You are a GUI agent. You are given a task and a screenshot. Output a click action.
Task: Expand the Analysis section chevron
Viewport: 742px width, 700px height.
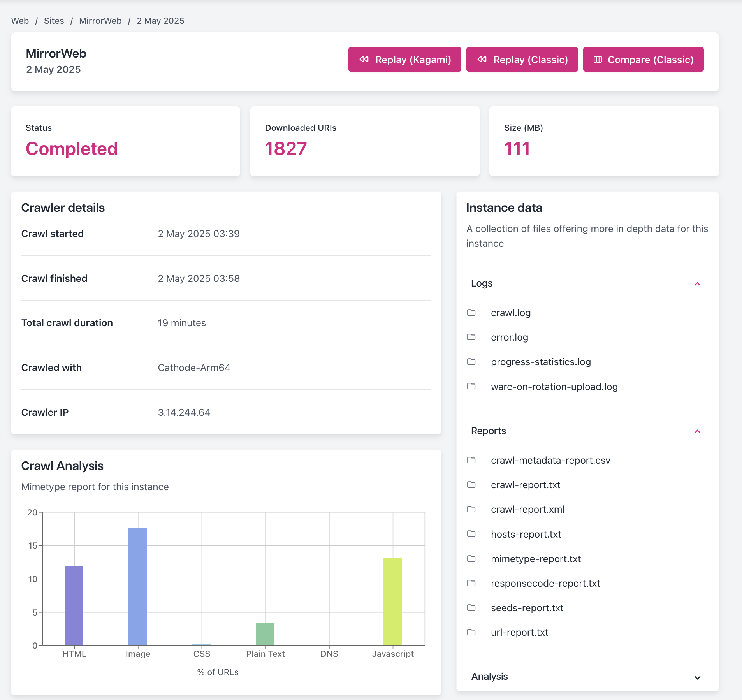click(697, 677)
